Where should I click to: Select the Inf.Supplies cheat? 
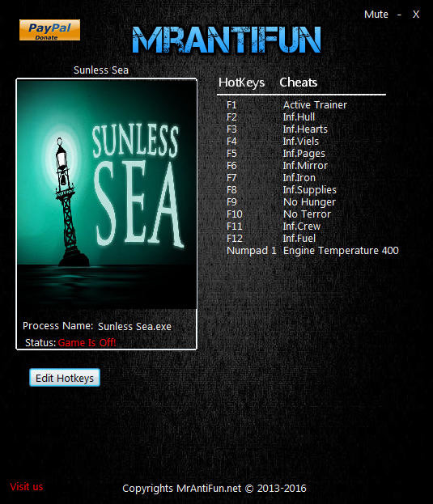pos(310,190)
